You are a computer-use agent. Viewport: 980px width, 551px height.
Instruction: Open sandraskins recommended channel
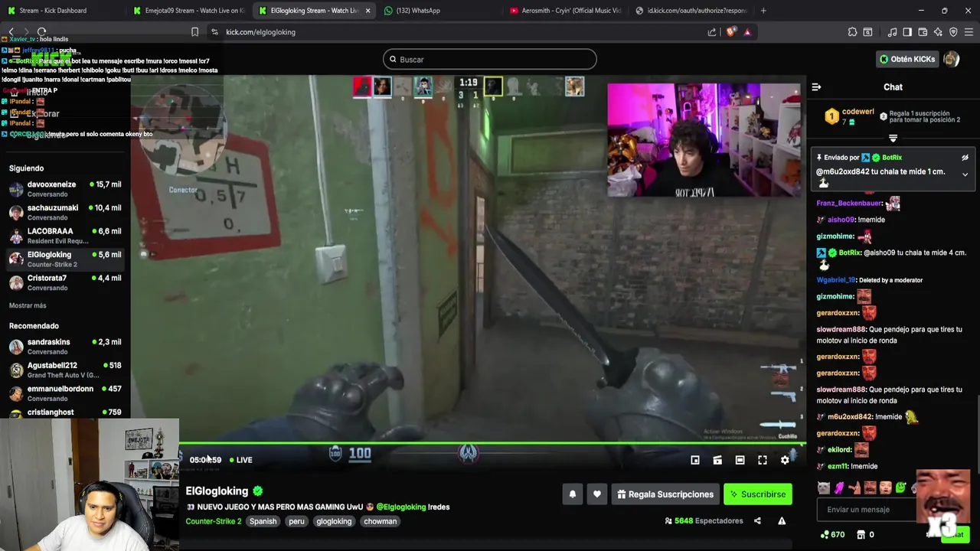65,347
